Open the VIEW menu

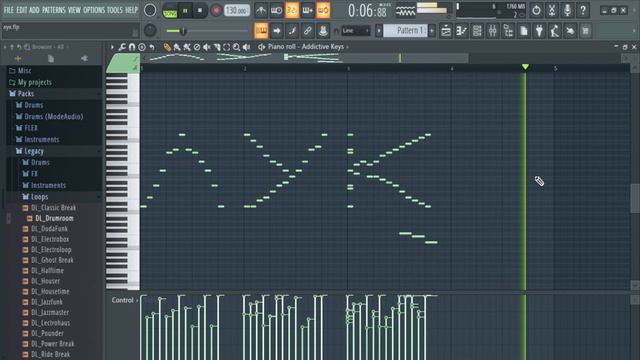tap(74, 10)
